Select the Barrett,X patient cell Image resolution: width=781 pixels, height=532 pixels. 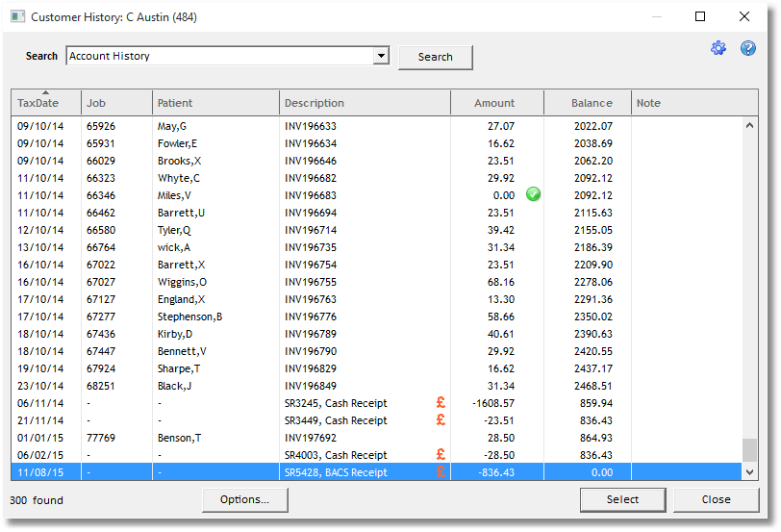[181, 265]
